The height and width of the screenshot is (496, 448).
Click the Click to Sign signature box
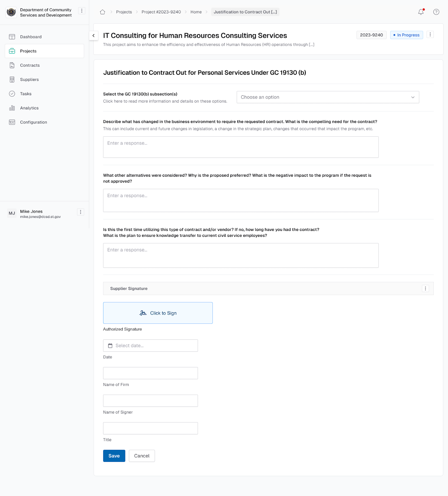coord(158,313)
